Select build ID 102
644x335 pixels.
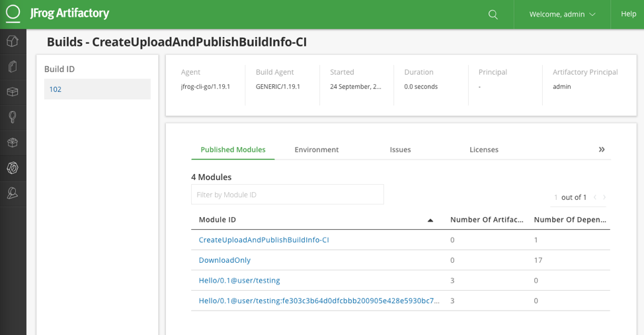pos(56,89)
